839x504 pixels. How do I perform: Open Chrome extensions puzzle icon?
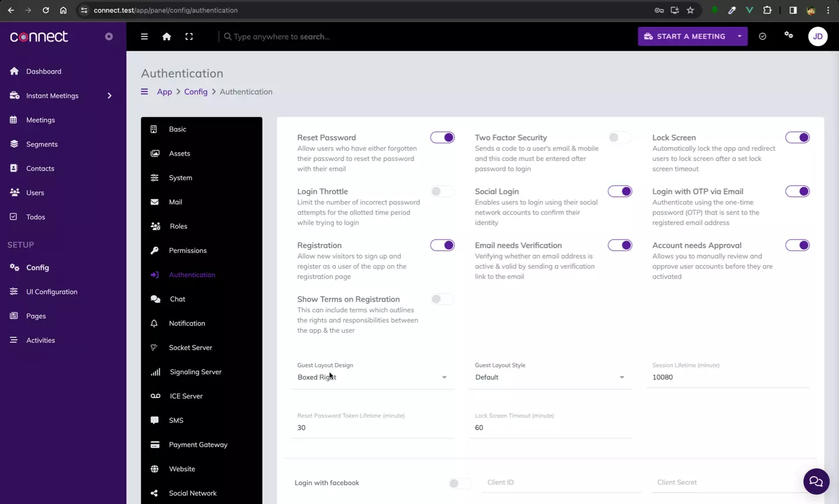coord(767,10)
